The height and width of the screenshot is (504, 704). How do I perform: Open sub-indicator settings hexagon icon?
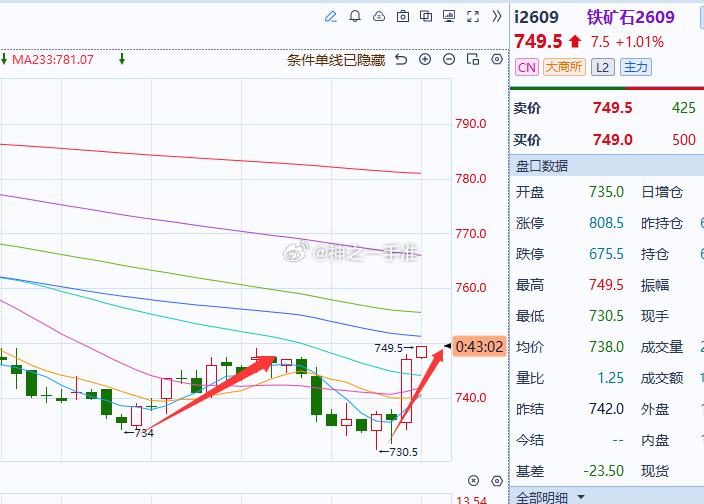pyautogui.click(x=497, y=481)
